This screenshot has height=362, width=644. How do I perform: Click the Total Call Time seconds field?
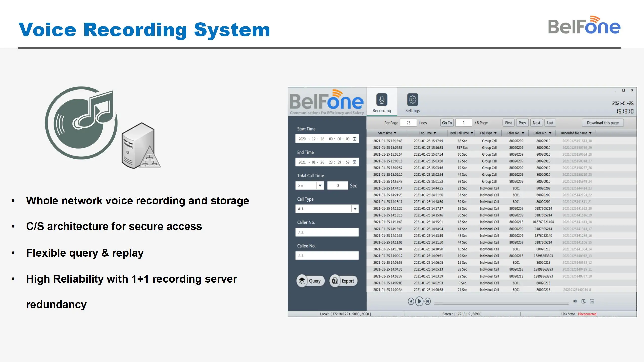(338, 186)
